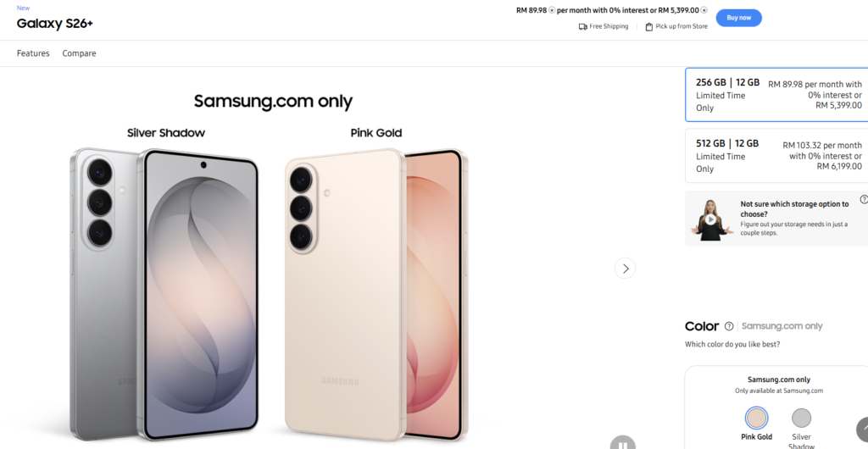The height and width of the screenshot is (449, 868).
Task: Click the Buy now button
Action: tap(738, 18)
